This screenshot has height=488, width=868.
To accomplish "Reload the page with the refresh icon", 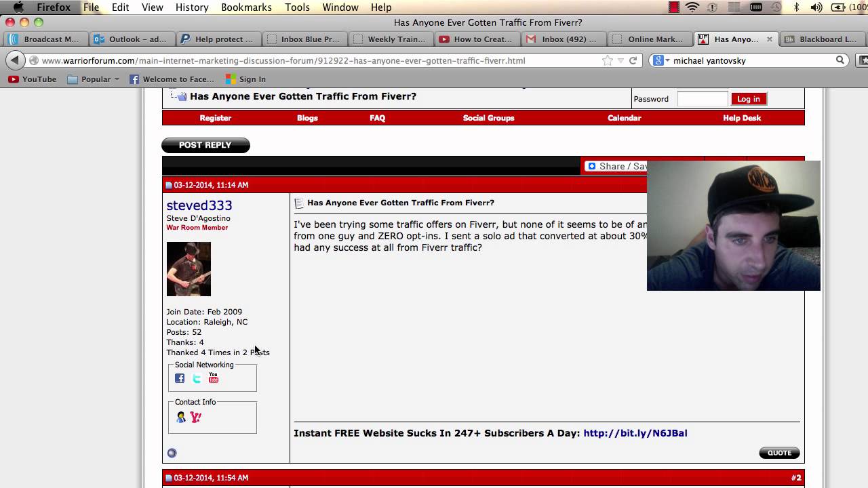I will click(633, 60).
